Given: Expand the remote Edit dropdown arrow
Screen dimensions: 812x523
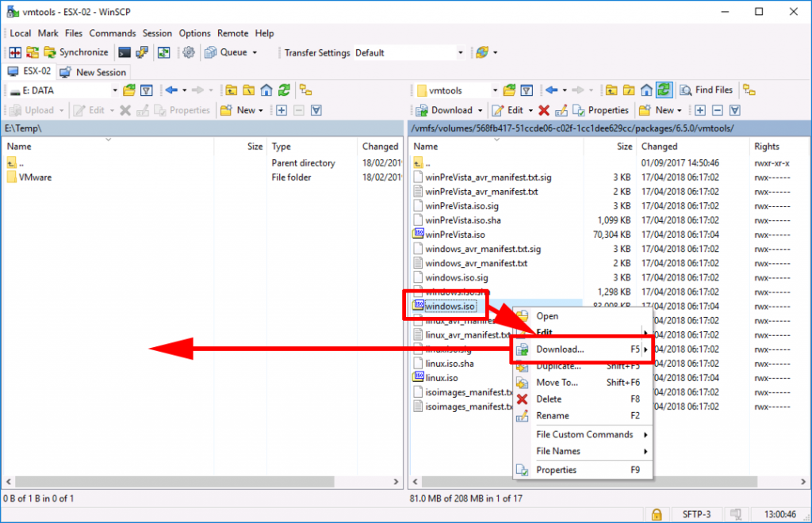Looking at the screenshot, I should [x=530, y=111].
